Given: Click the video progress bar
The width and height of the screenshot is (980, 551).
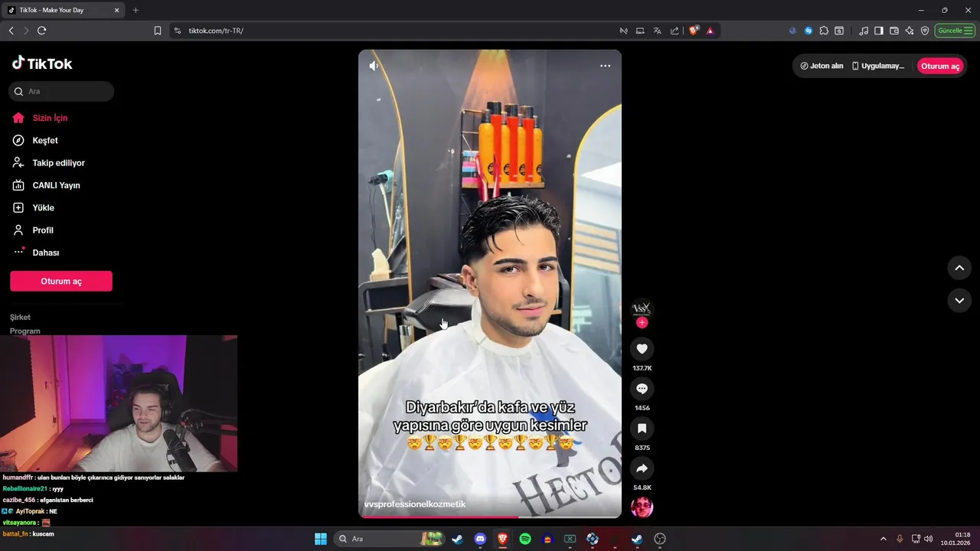Looking at the screenshot, I should (490, 517).
